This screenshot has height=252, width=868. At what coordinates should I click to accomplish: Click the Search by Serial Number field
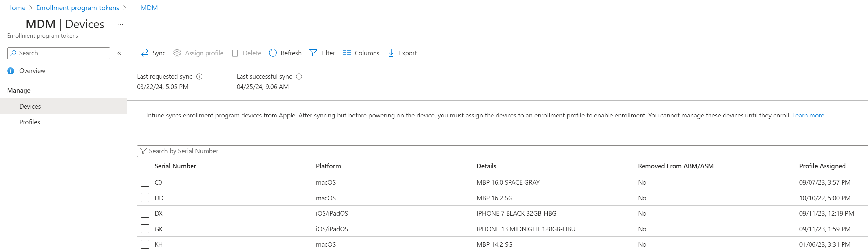tap(472, 151)
